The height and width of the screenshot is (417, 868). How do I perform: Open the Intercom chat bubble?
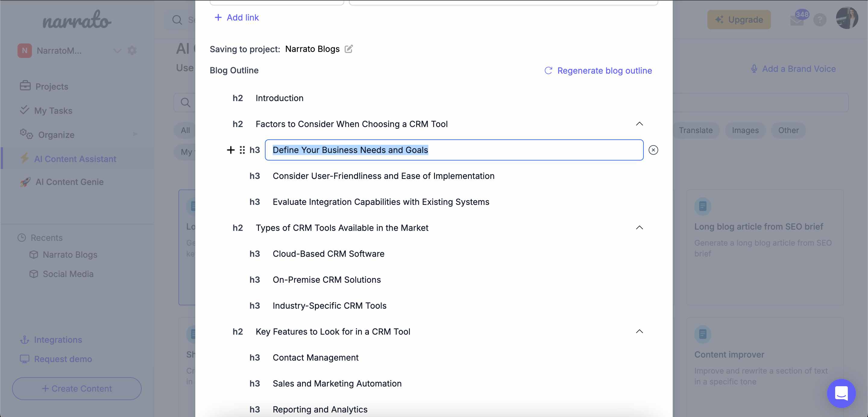tap(841, 393)
